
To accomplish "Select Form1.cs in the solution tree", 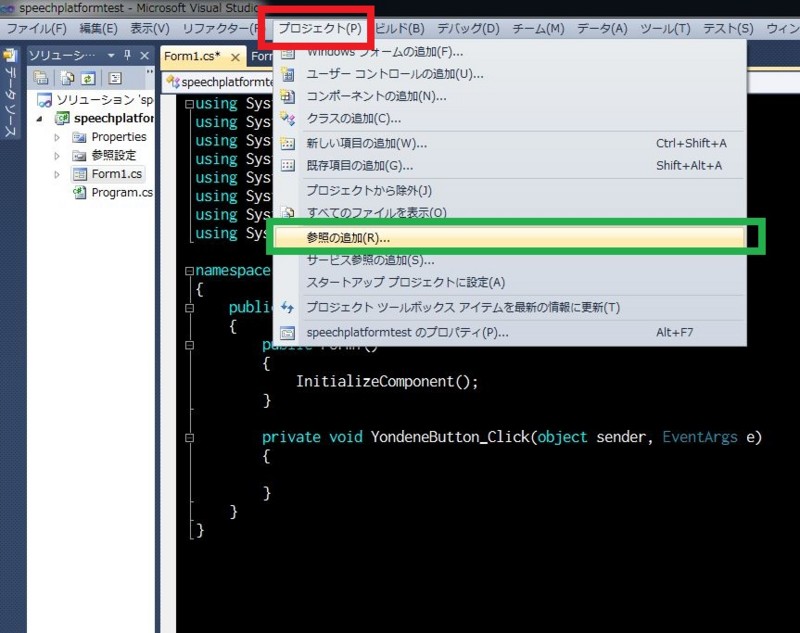I will [117, 174].
